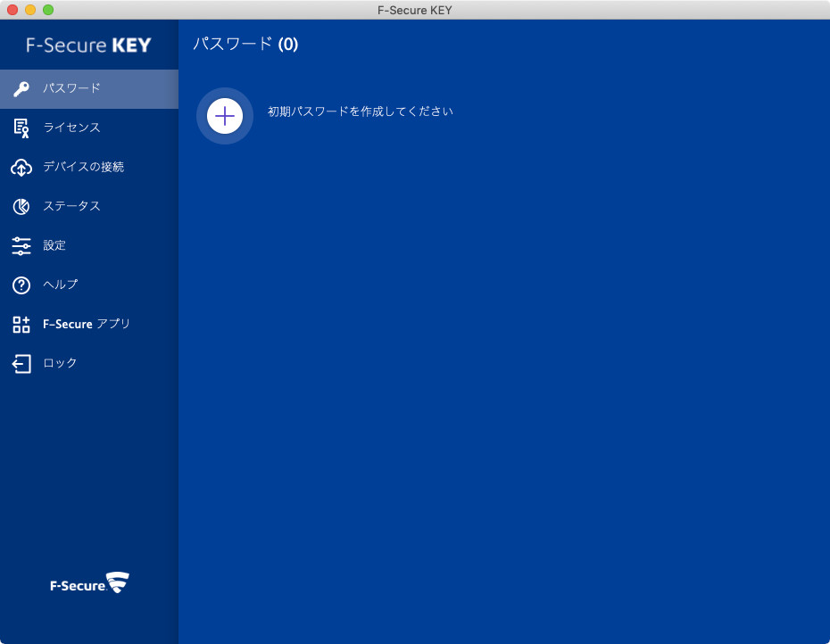Click the status pie-chart icon
The height and width of the screenshot is (644, 830).
coord(21,206)
